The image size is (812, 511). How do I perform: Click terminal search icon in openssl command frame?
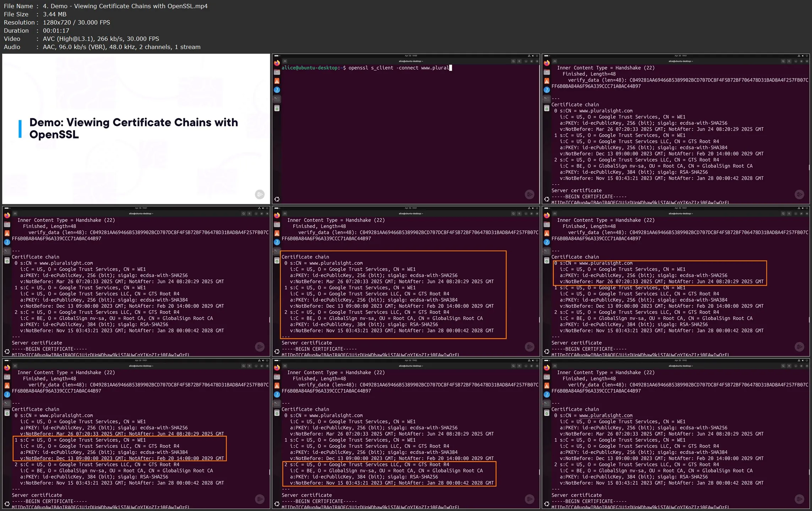[x=513, y=61]
